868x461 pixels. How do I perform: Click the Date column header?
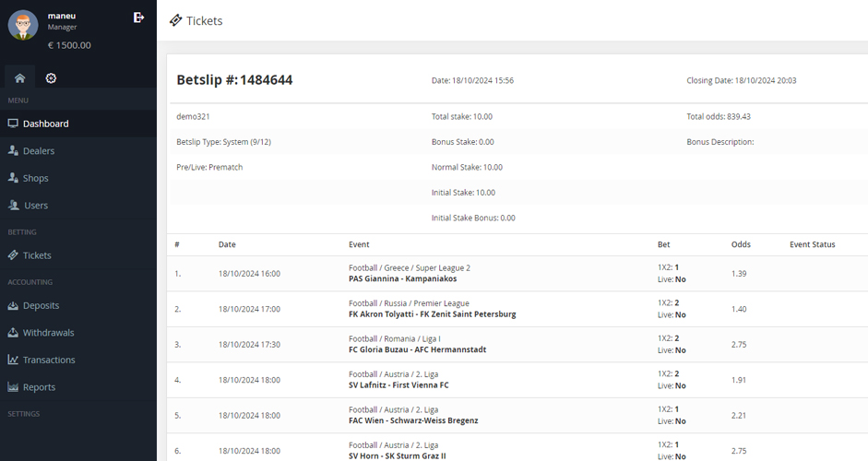click(x=227, y=244)
